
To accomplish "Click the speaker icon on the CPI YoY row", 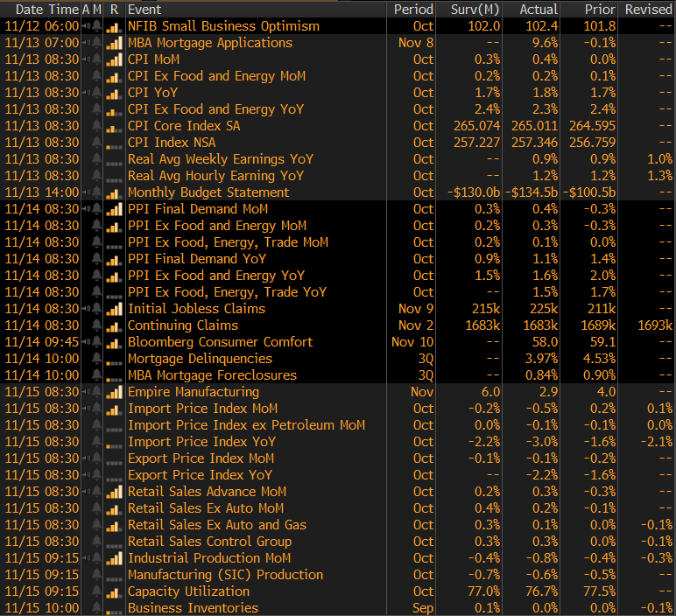I will click(86, 93).
